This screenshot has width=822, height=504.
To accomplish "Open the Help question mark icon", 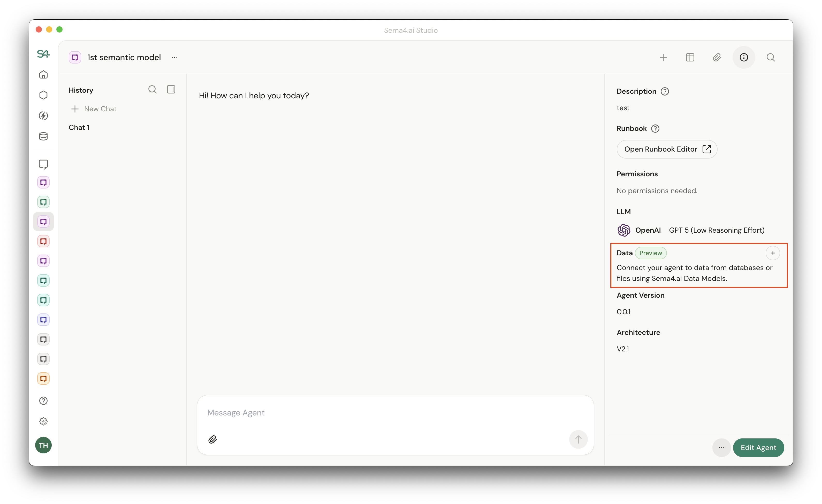I will tap(43, 401).
